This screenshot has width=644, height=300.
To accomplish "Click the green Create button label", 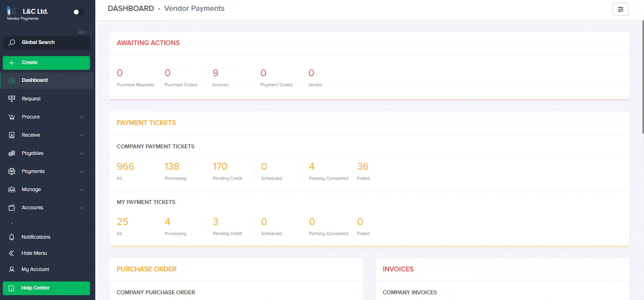I will click(29, 62).
